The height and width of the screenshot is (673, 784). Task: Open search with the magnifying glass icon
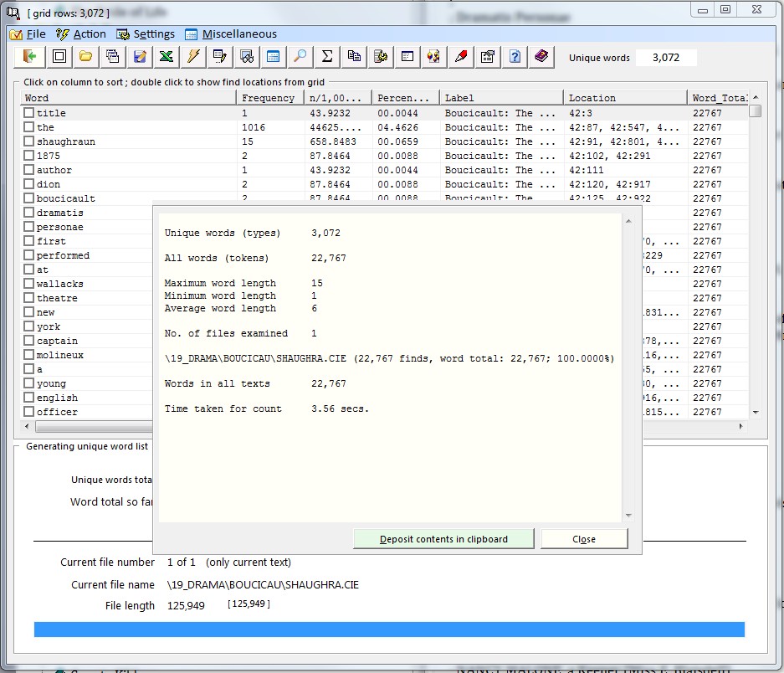[300, 57]
